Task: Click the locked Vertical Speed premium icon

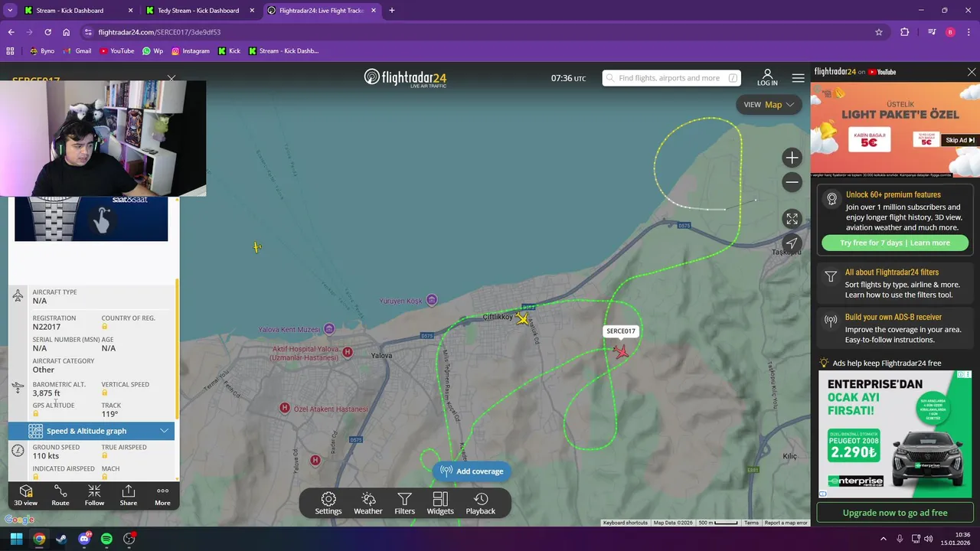Action: pyautogui.click(x=105, y=393)
